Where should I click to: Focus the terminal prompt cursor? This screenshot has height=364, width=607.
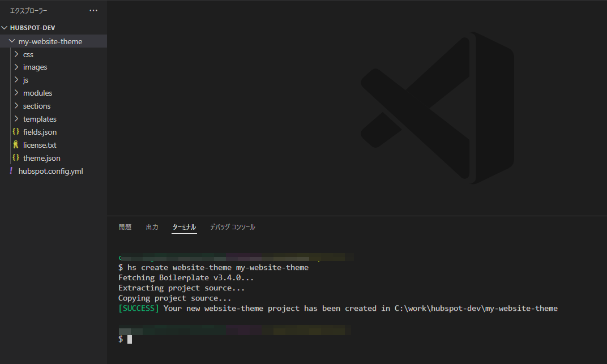click(130, 339)
